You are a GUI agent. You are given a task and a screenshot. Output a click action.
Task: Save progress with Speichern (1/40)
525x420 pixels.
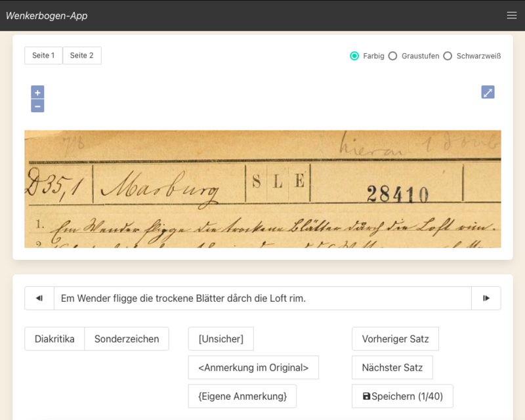pos(402,396)
